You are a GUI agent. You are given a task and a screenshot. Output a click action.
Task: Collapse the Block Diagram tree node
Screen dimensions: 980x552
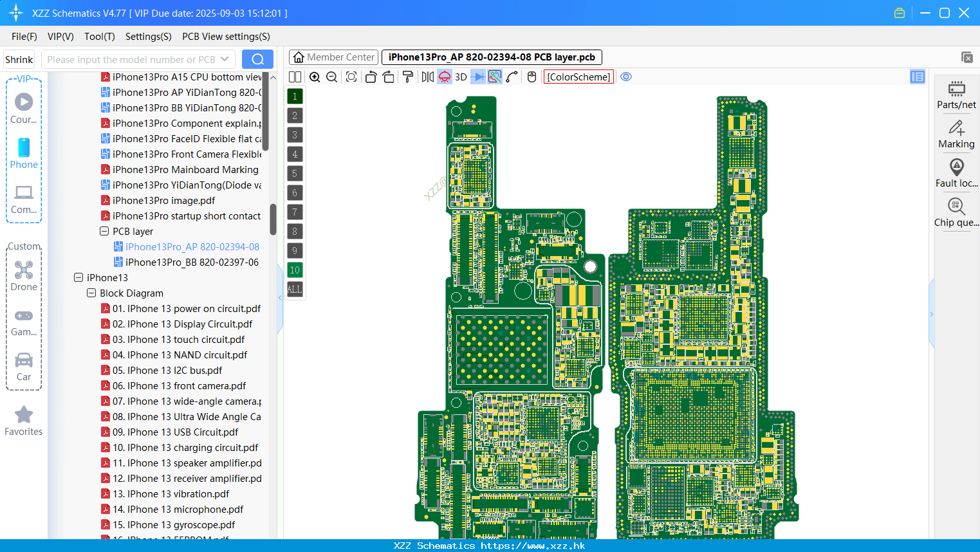pyautogui.click(x=91, y=293)
